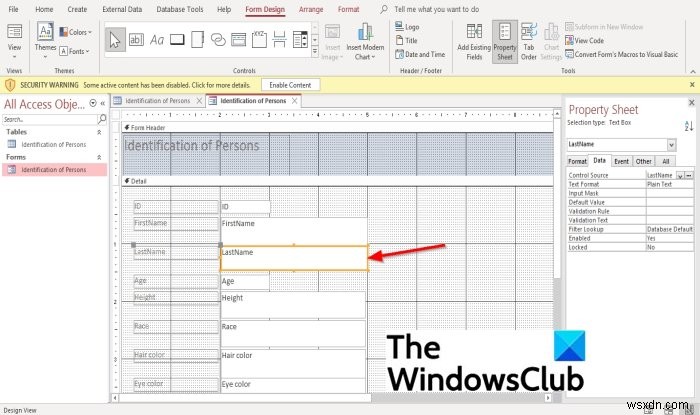Screen dimensions: 700x415
Task: Click the Control Source build button
Action: pyautogui.click(x=689, y=175)
